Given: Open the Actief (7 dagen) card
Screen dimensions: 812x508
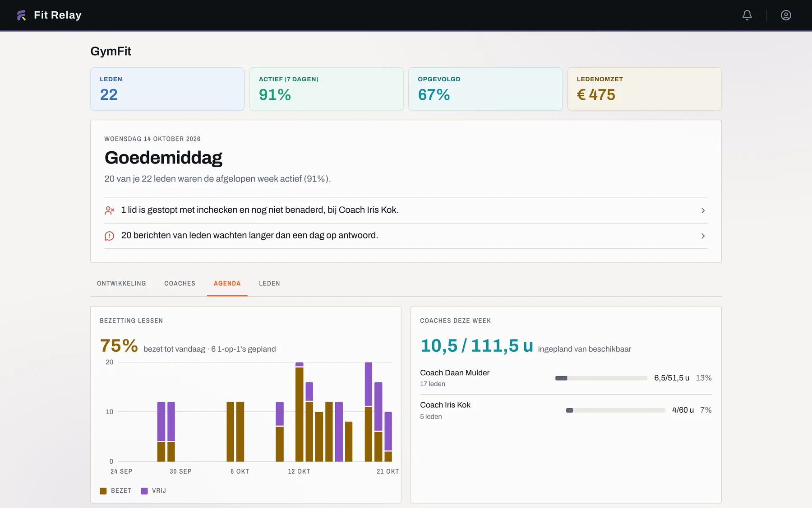Looking at the screenshot, I should coord(326,89).
